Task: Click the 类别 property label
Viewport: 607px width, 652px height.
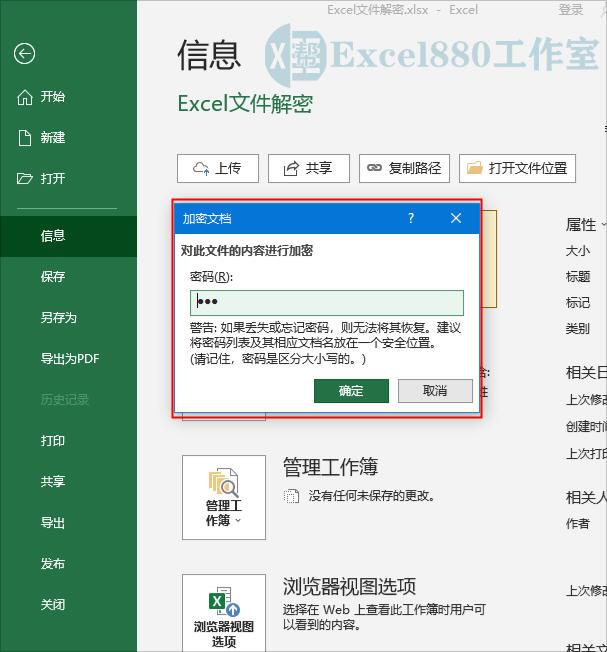Action: (x=578, y=328)
